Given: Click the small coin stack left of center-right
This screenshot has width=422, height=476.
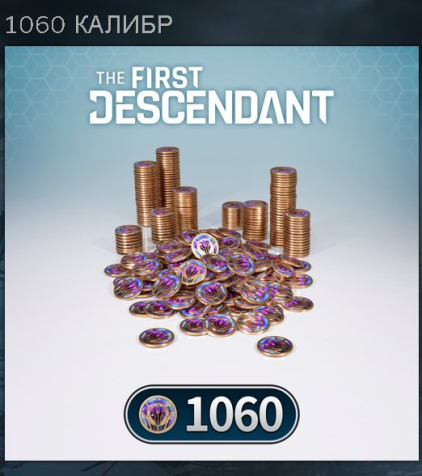Looking at the screenshot, I should [x=233, y=215].
